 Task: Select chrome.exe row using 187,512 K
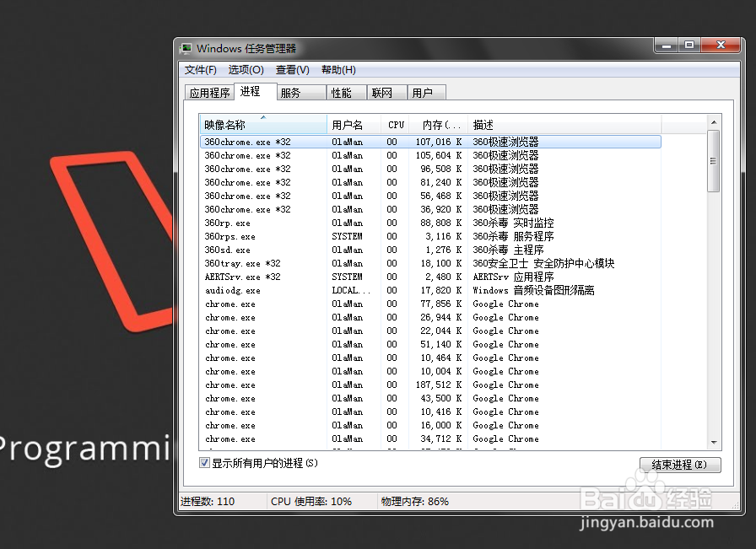(x=430, y=385)
